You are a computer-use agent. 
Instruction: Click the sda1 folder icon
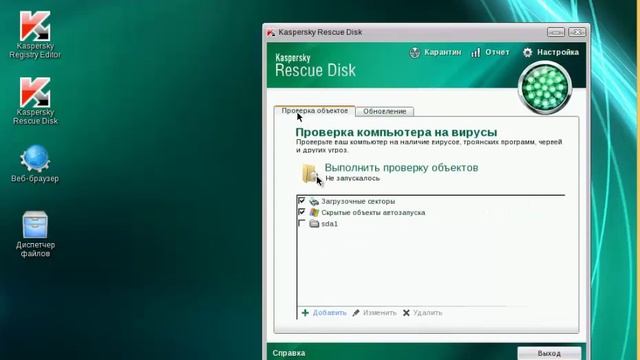pyautogui.click(x=314, y=224)
